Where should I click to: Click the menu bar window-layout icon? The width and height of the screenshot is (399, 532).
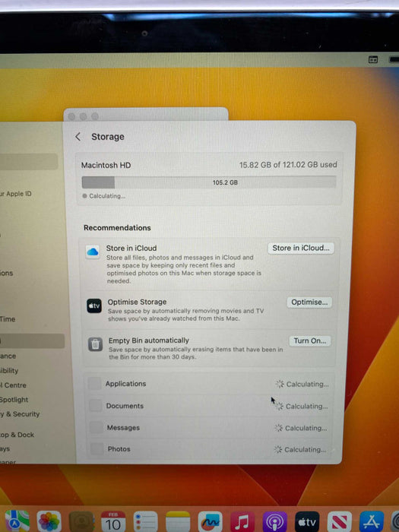[373, 59]
